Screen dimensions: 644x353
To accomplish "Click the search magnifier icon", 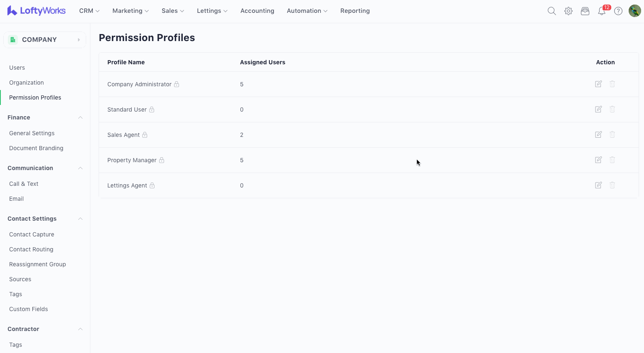I will [552, 11].
